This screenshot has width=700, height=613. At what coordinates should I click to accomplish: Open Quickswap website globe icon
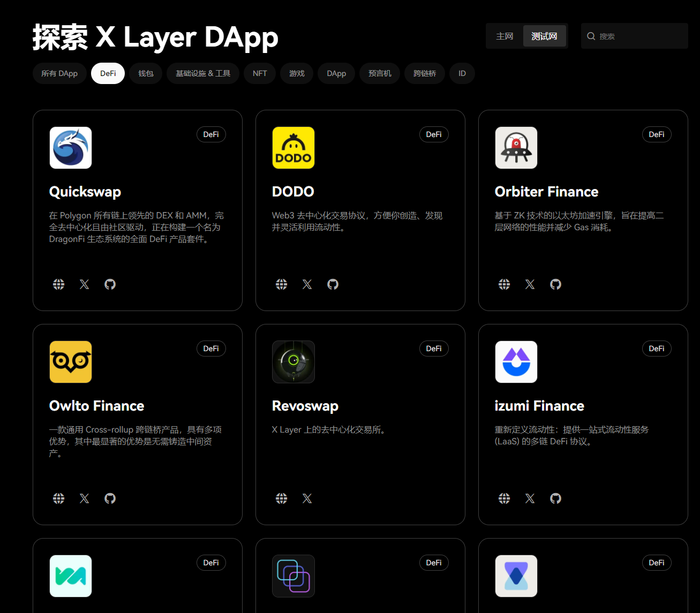click(59, 284)
